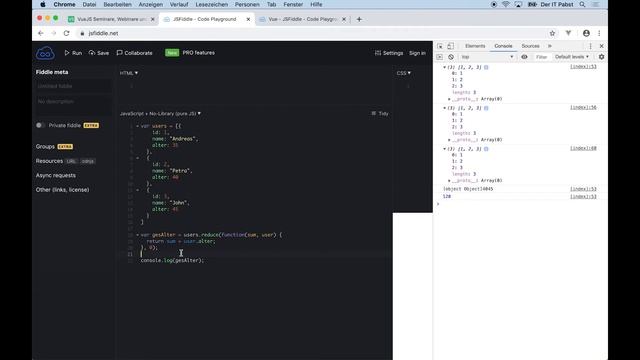
Task: Open the Chrome menu in menu bar
Action: point(64,4)
